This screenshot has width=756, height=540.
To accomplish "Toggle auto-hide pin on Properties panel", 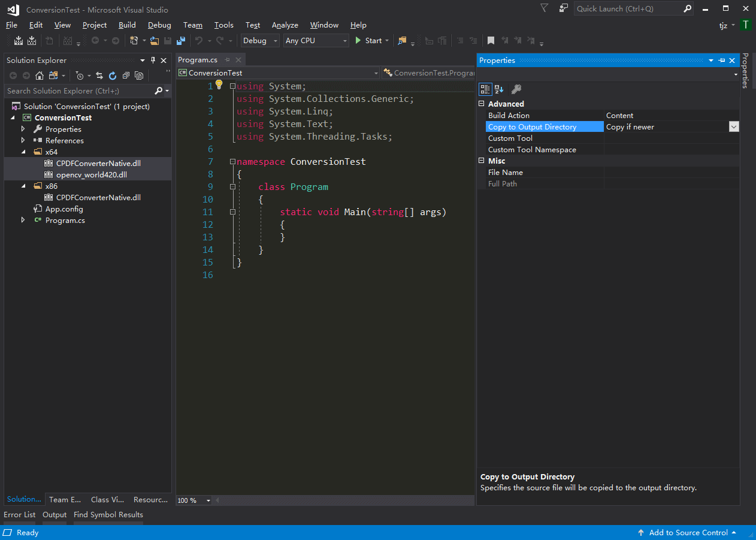I will tap(722, 61).
